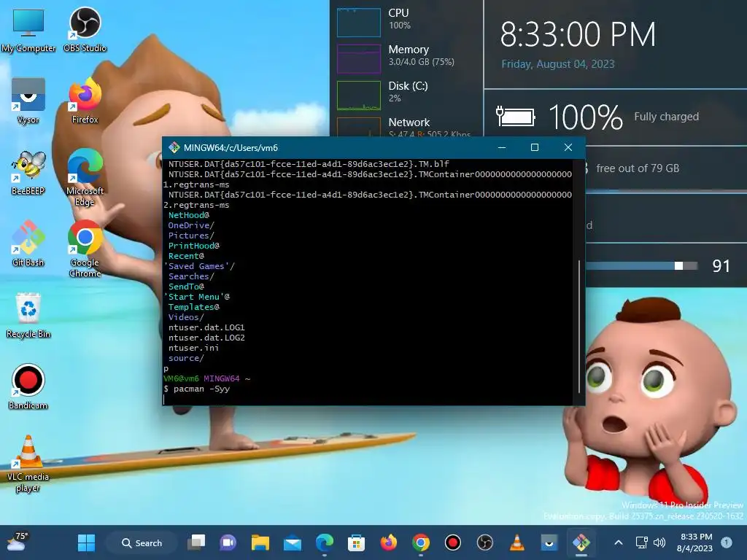Launch Bandicam desktop shortcut
The height and width of the screenshot is (560, 747).
[28, 386]
